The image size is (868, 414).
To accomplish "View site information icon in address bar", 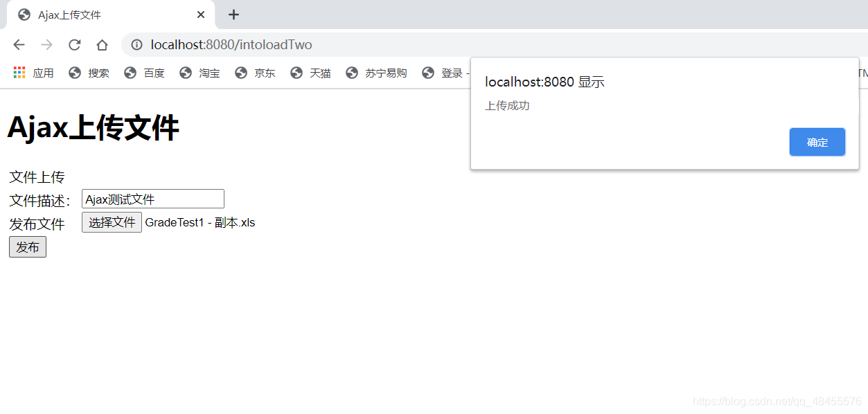I will (x=136, y=45).
